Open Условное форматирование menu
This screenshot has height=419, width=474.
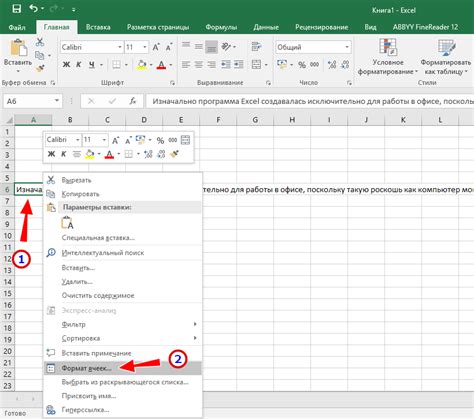388,57
